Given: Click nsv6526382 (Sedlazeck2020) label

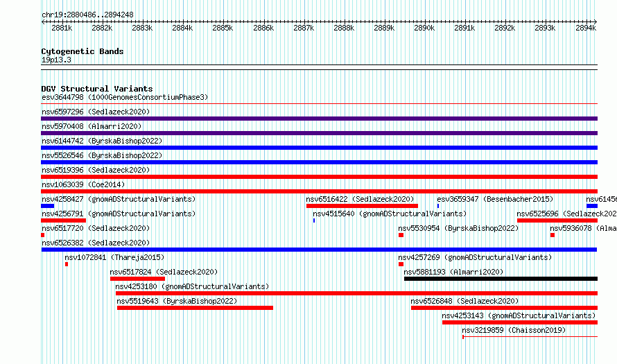Looking at the screenshot, I should click(x=96, y=243).
